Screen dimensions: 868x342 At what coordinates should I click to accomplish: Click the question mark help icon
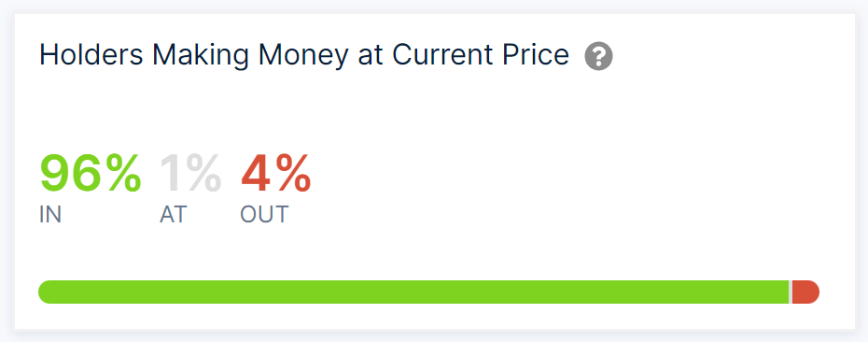(x=598, y=57)
